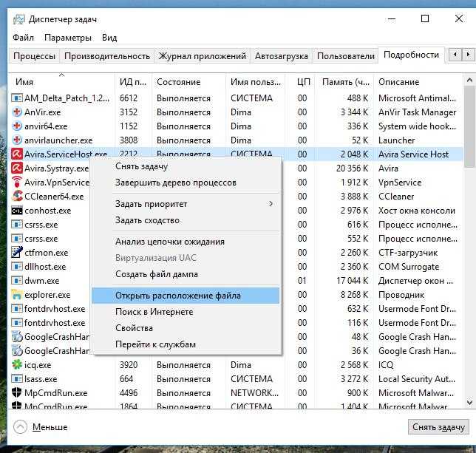Switch to the Автозагрузка tab
The height and width of the screenshot is (453, 476).
coord(281,56)
